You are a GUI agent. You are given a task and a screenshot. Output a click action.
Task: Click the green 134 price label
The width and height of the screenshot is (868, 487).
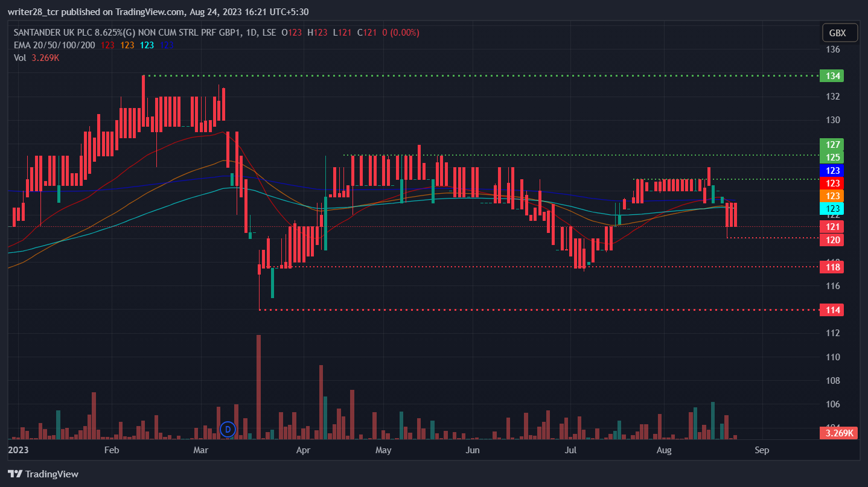(x=831, y=76)
